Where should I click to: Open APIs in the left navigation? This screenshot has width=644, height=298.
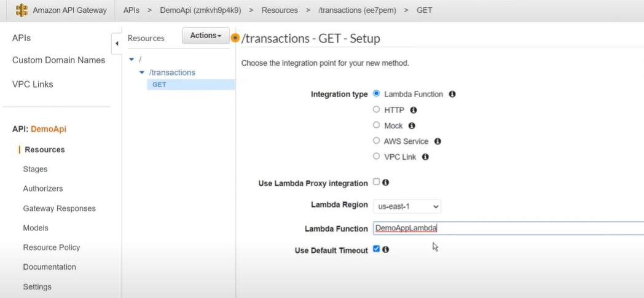[x=22, y=38]
